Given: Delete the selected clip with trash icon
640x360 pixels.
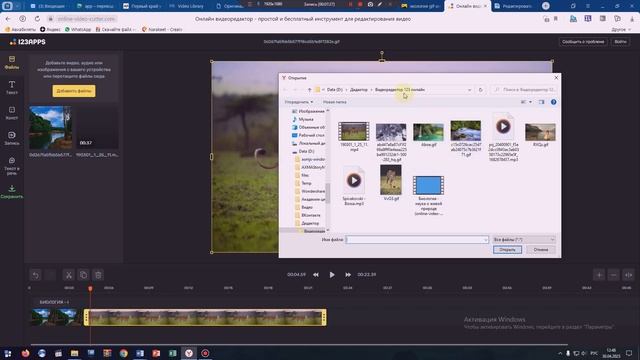Looking at the screenshot, I should click(x=98, y=275).
